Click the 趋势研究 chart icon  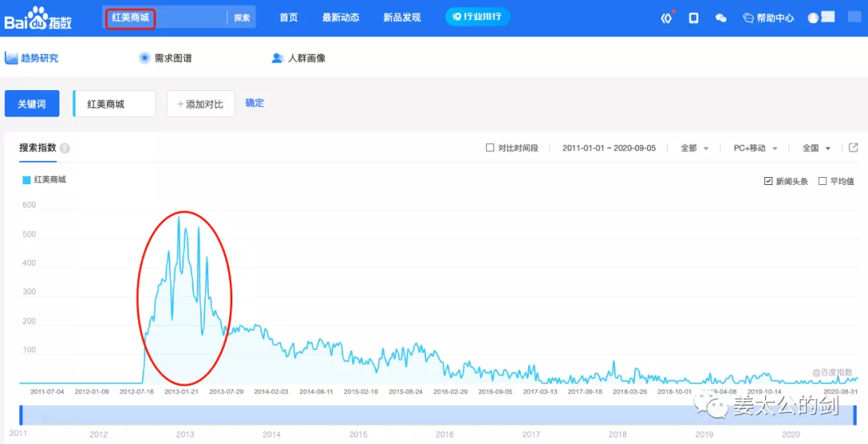(11, 58)
